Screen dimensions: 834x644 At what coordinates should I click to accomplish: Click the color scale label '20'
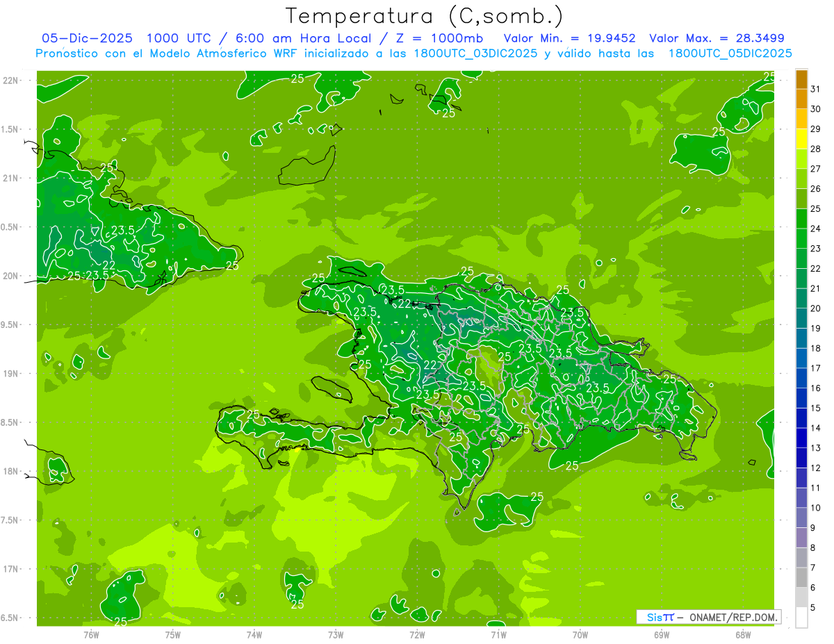pyautogui.click(x=816, y=308)
